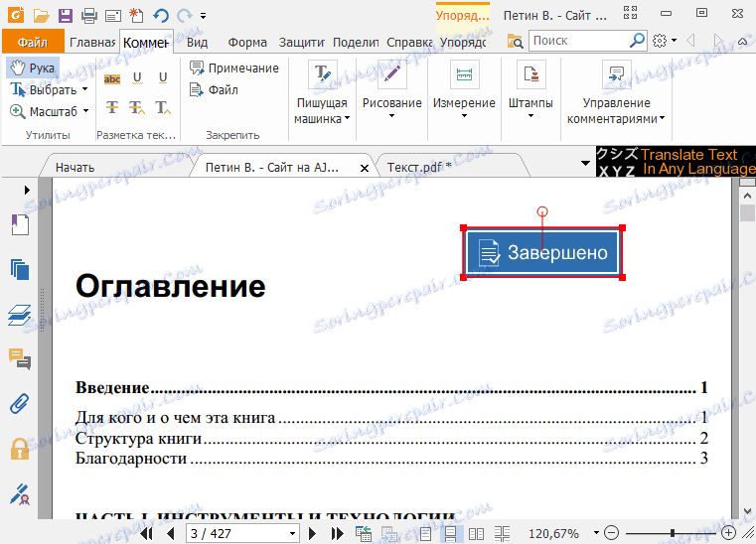The height and width of the screenshot is (544, 756).
Task: Open the Digital signatures panel icon
Action: (20, 494)
